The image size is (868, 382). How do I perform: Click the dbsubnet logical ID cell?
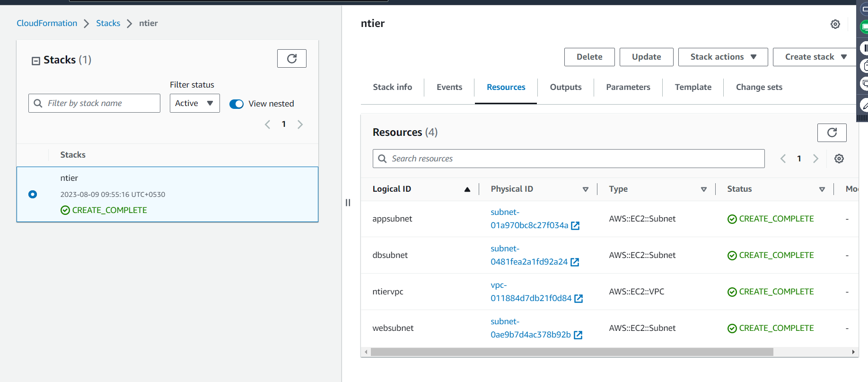coord(390,255)
